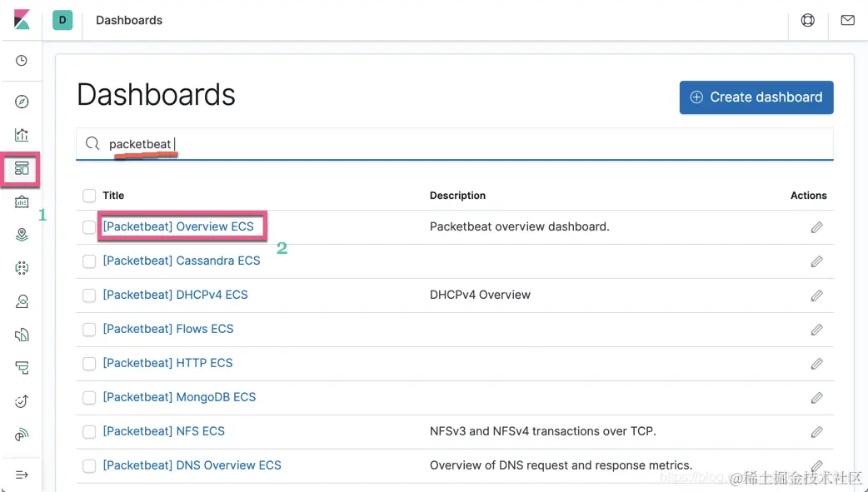The height and width of the screenshot is (492, 868).
Task: Check the Flows ECS row checkbox
Action: (89, 330)
